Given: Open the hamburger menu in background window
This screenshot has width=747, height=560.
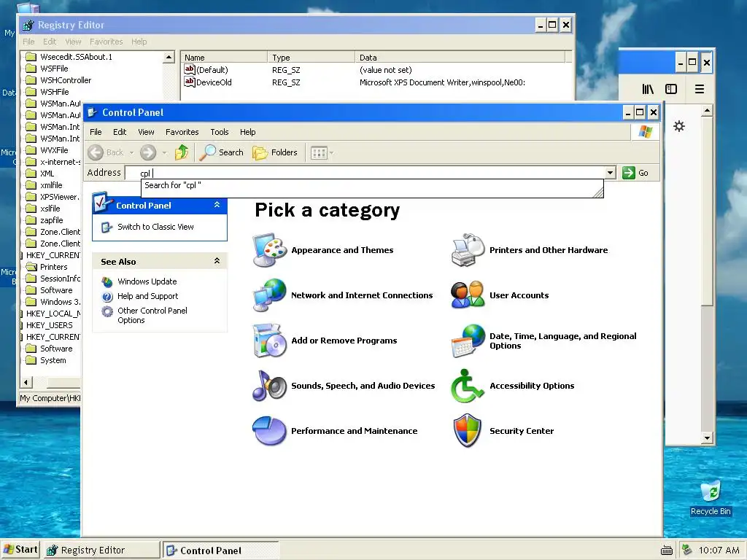Looking at the screenshot, I should (x=700, y=89).
